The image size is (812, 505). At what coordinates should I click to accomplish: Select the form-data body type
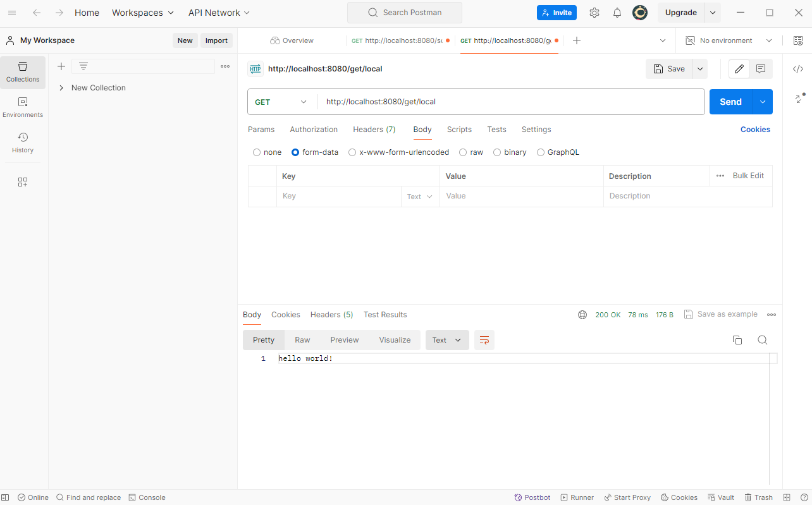[x=295, y=152]
